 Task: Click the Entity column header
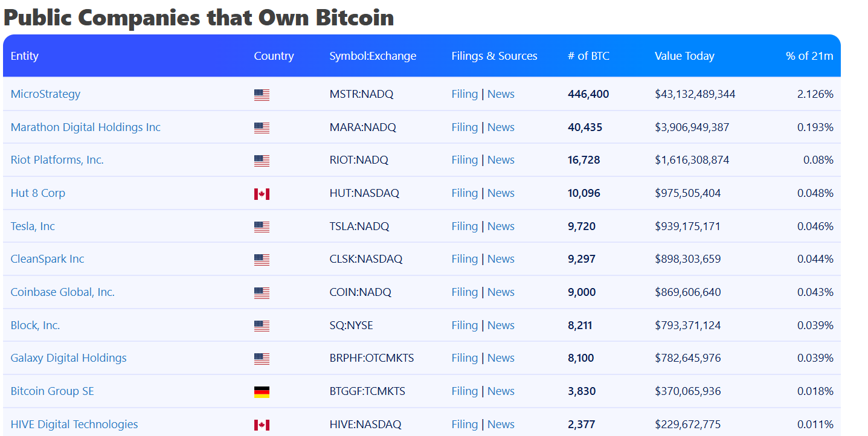(x=25, y=56)
